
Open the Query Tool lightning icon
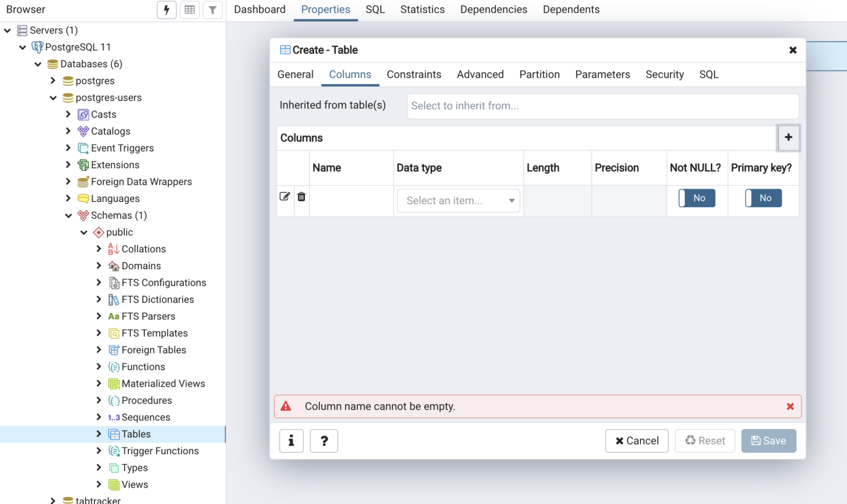tap(167, 9)
